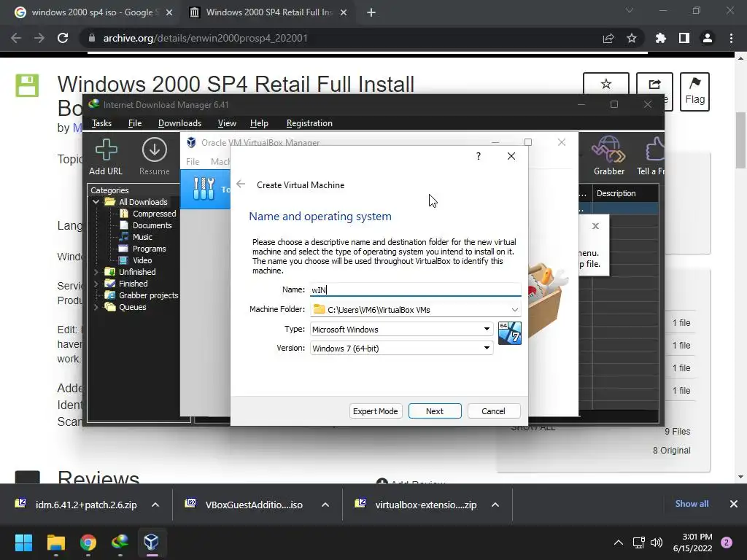The width and height of the screenshot is (747, 560).
Task: Click the green floppy software icon on page
Action: coord(27,86)
